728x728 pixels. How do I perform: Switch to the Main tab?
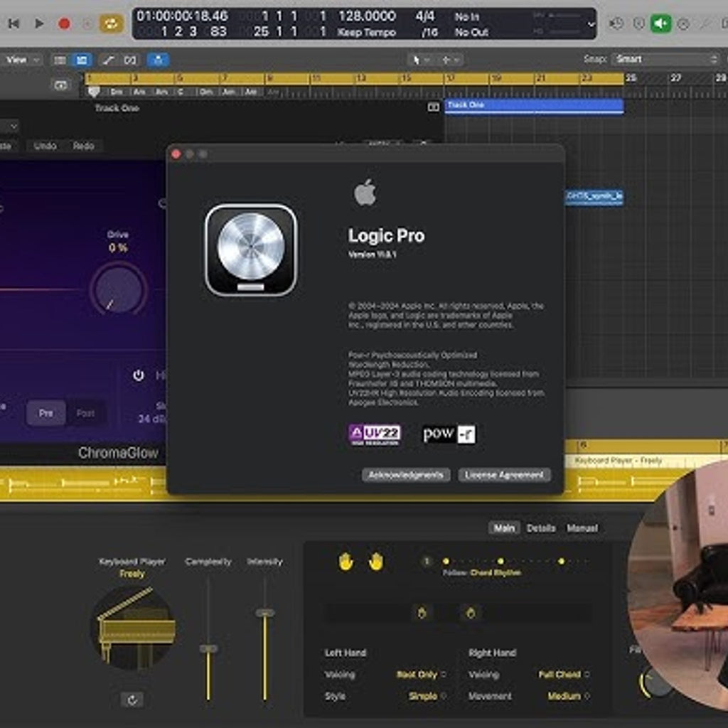click(504, 528)
